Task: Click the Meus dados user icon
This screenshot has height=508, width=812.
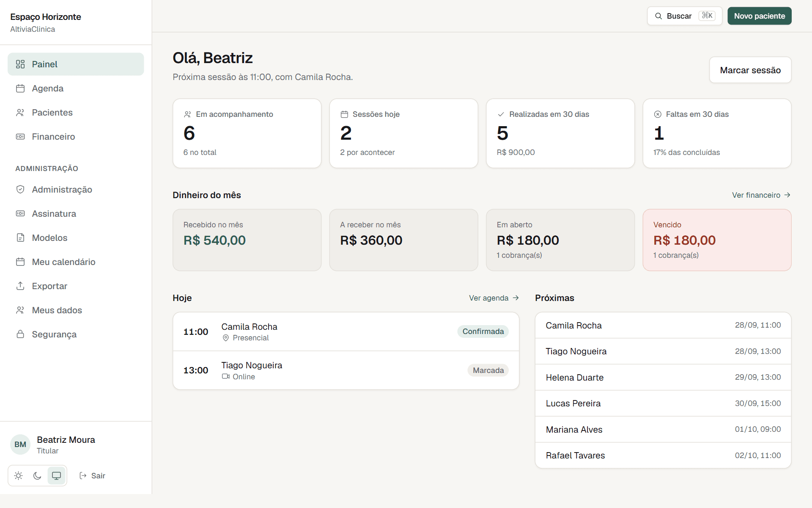Action: [x=20, y=310]
